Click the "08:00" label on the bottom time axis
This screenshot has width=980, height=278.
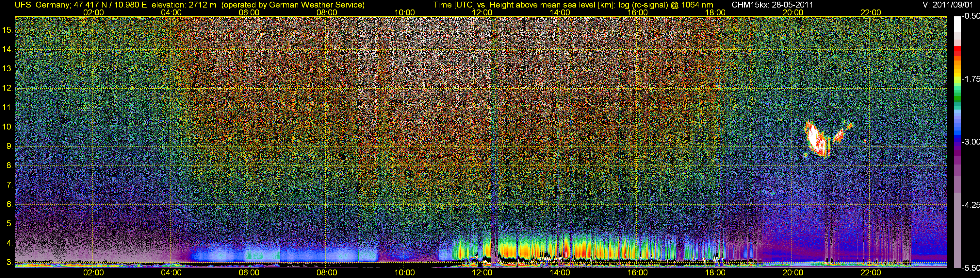tap(327, 273)
